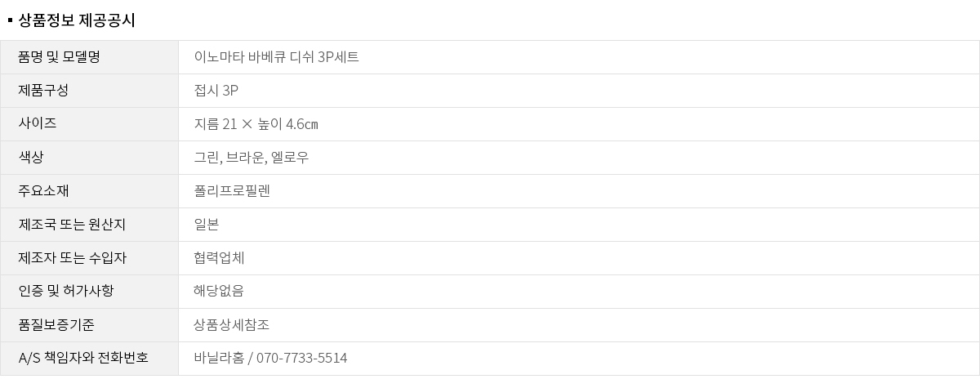The height and width of the screenshot is (388, 980).
Task: Select the 제조국 또는 원산지 label
Action: (72, 225)
